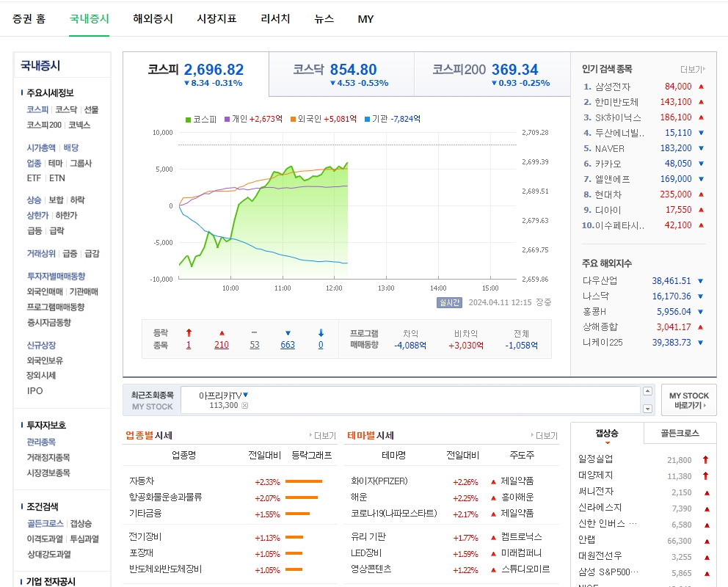Switch to 시장지표 tab

(216, 19)
